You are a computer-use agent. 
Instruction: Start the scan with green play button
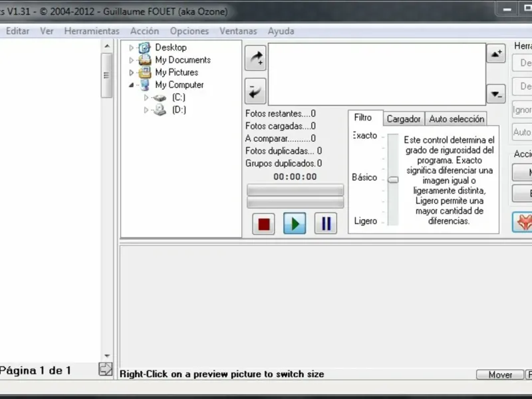[295, 223]
